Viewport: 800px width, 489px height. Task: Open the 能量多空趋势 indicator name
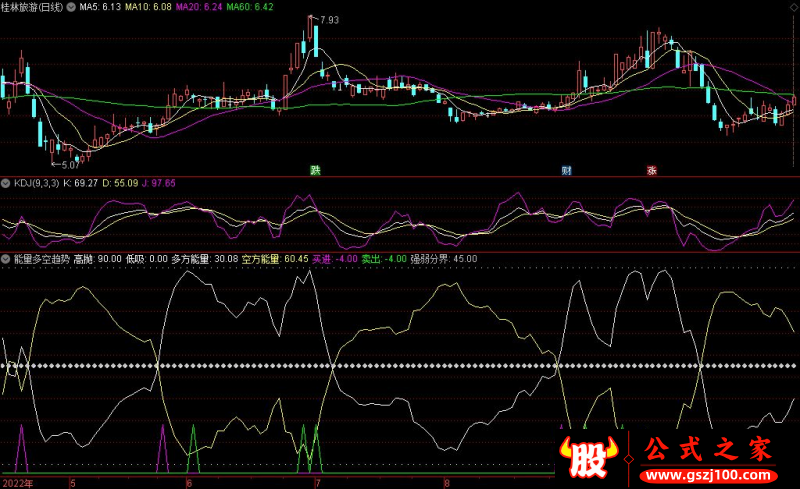tap(40, 258)
